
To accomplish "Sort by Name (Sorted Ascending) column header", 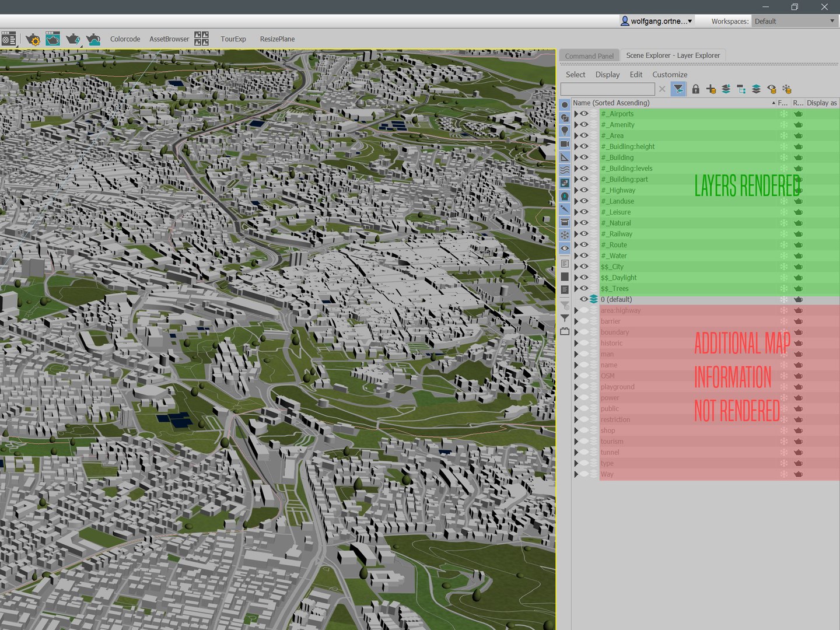I will coord(673,103).
